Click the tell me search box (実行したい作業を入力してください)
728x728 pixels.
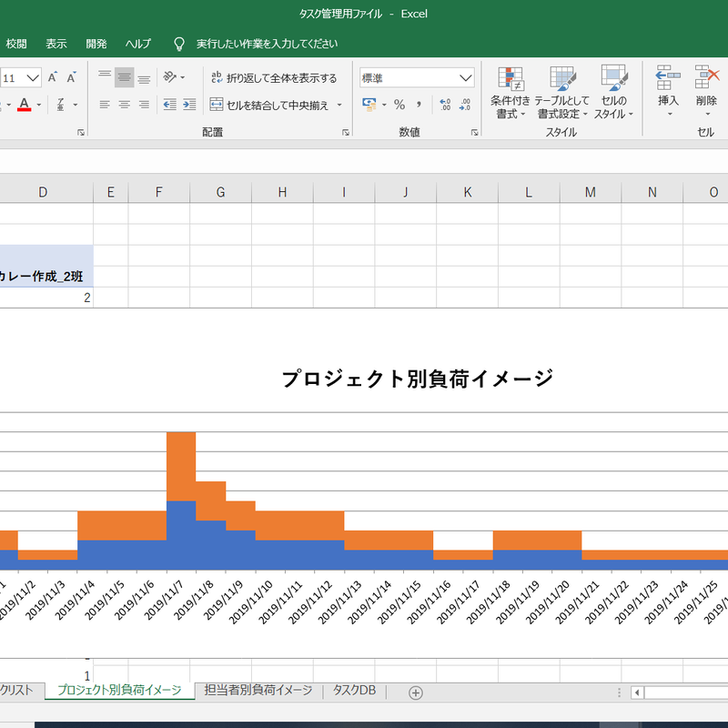(267, 44)
